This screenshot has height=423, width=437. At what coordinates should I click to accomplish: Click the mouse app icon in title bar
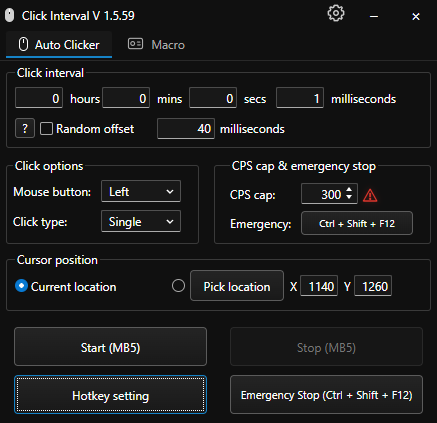10,16
